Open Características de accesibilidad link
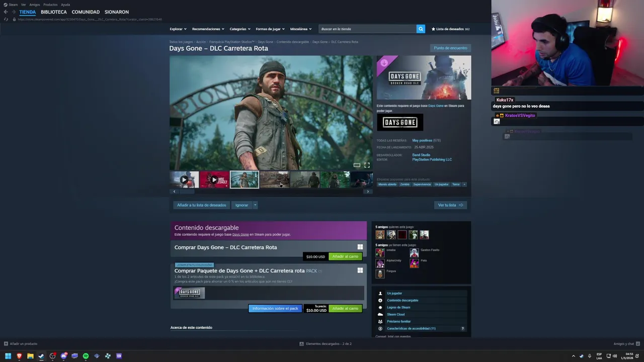Viewport: 644px width, 362px height. coord(411,328)
